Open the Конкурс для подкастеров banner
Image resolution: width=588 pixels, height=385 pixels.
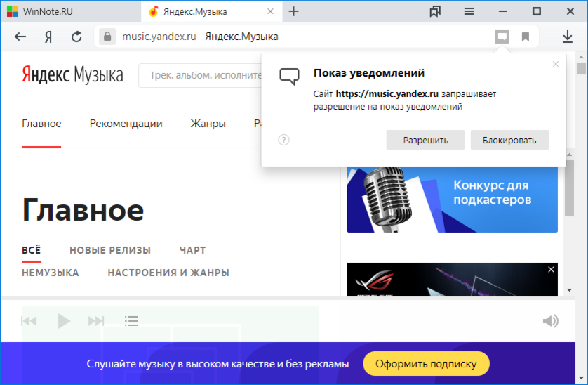(453, 200)
